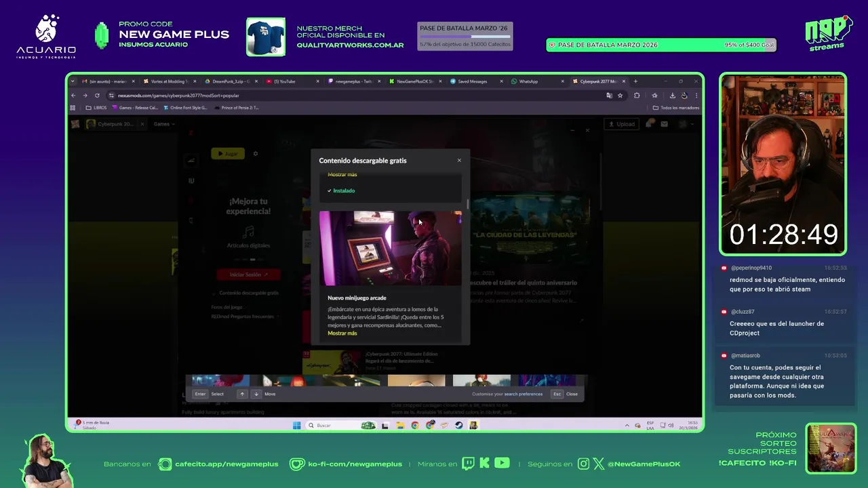Switch to the newgameplus Twitch tab
868x488 pixels.
(x=354, y=81)
